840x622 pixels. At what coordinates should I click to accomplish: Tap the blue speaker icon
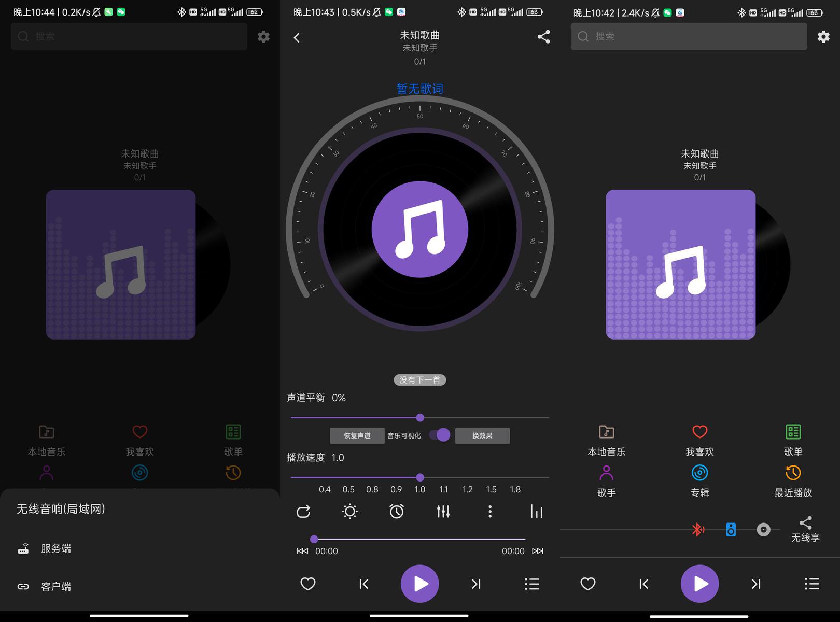pos(731,529)
